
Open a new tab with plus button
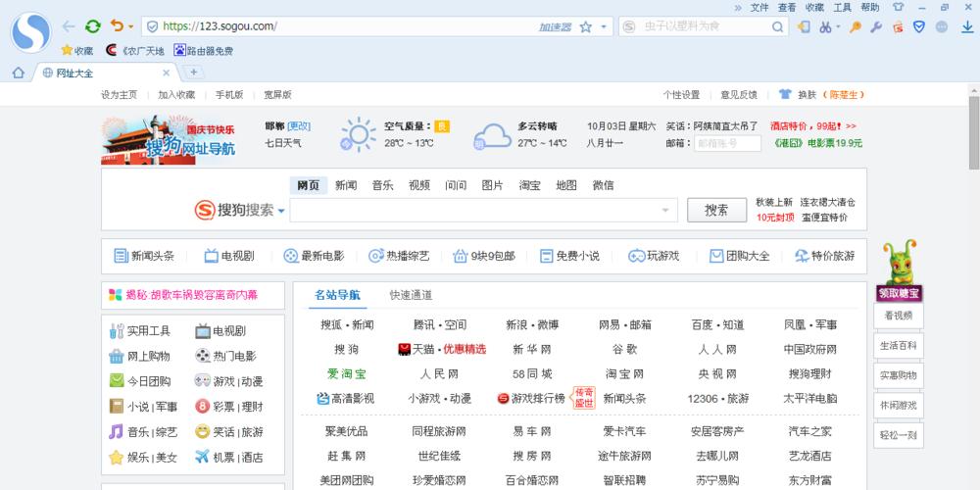coord(194,73)
